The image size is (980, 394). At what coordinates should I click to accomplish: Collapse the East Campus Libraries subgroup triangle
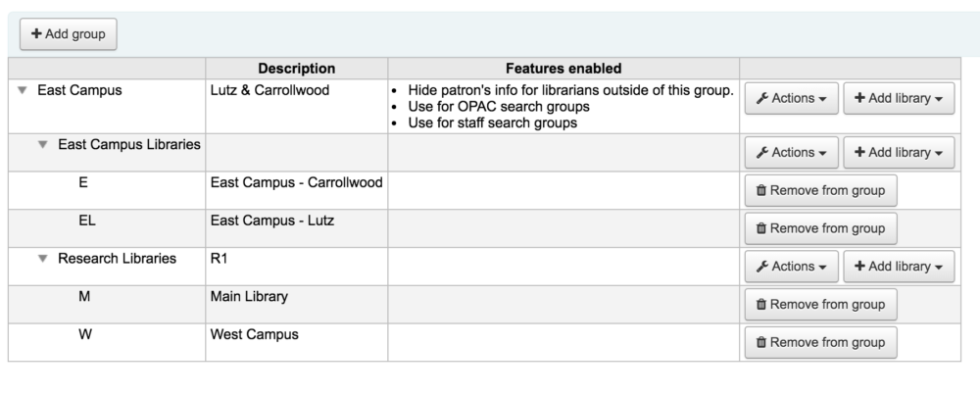tap(42, 144)
